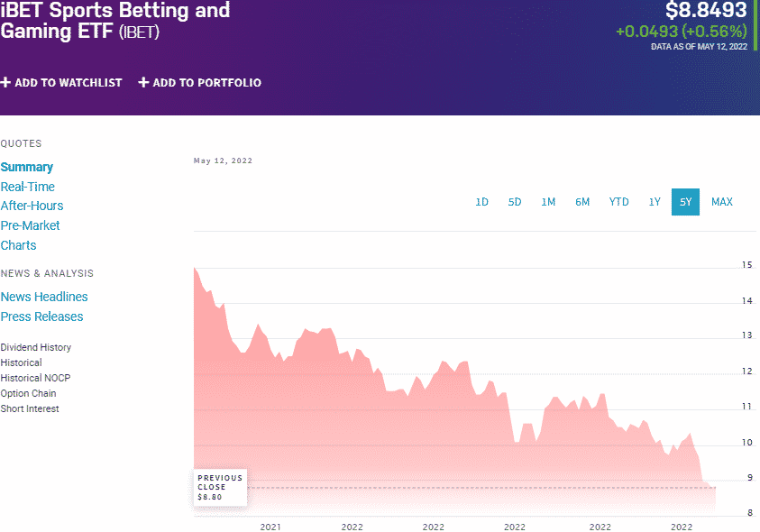Show the YTD chart view
Image resolution: width=760 pixels, height=532 pixels.
[618, 202]
